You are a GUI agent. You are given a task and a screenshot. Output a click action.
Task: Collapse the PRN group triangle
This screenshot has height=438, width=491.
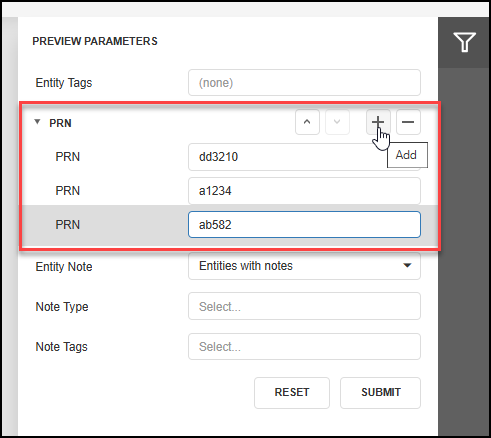coord(37,122)
